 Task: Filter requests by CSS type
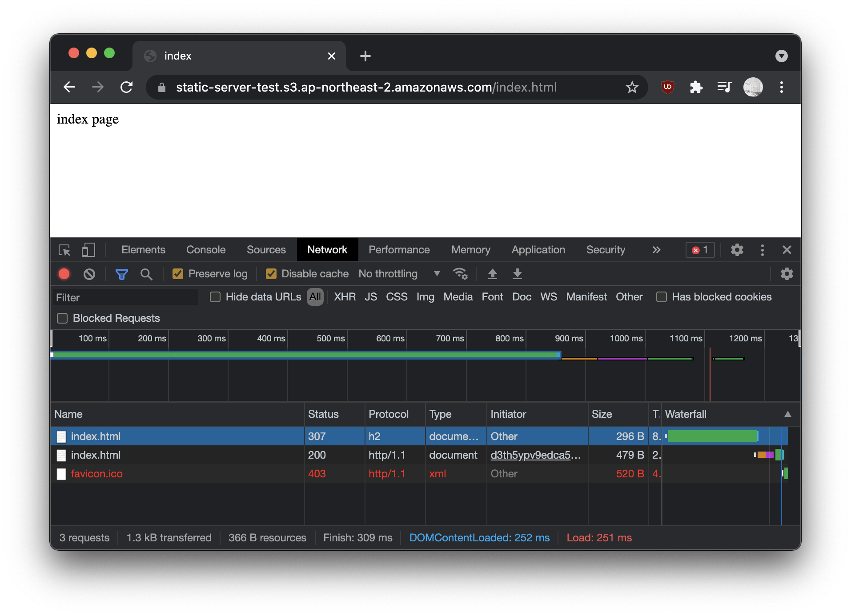coord(397,297)
